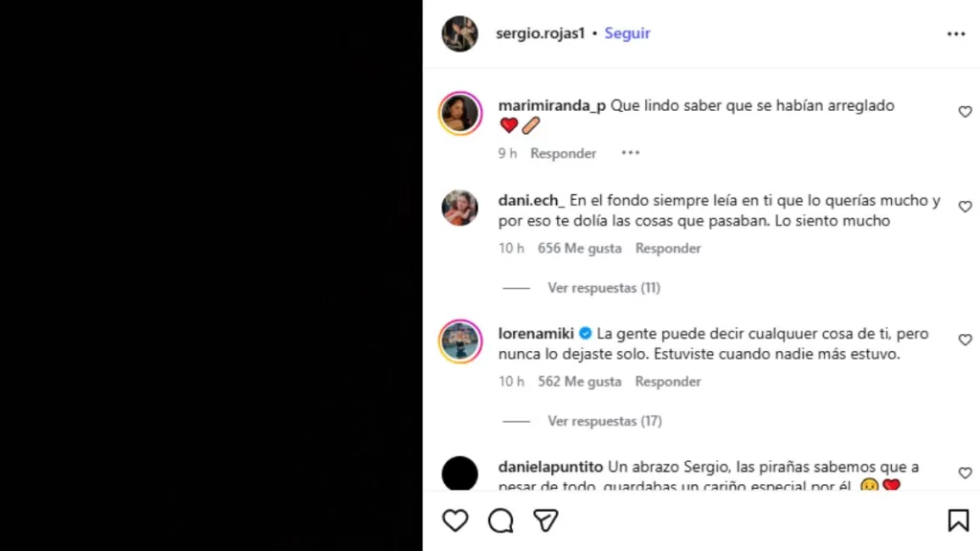The image size is (980, 551).
Task: Open danielapuntito username link
Action: [x=550, y=467]
